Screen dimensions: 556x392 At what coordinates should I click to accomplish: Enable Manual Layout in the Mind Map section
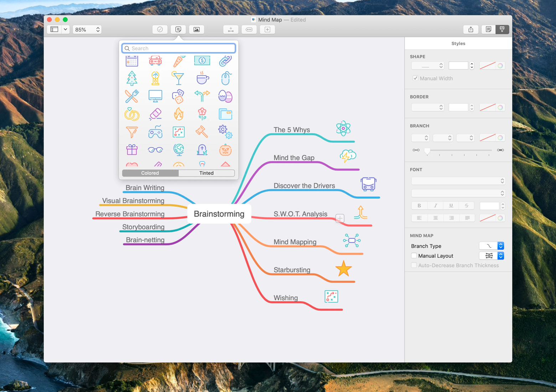414,256
